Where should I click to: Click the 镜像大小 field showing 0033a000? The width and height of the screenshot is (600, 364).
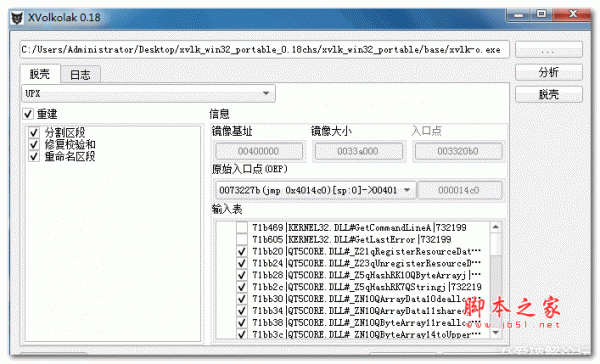[358, 151]
